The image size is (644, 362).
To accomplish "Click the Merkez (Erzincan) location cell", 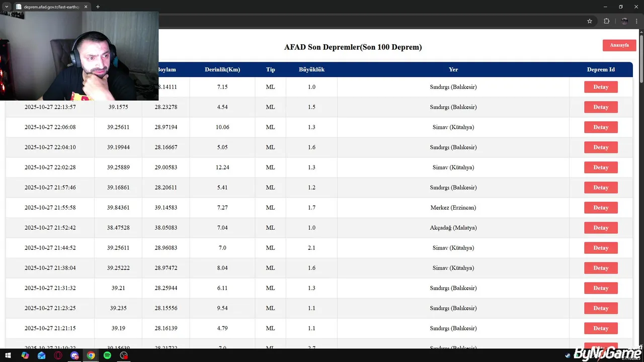I will click(x=453, y=208).
